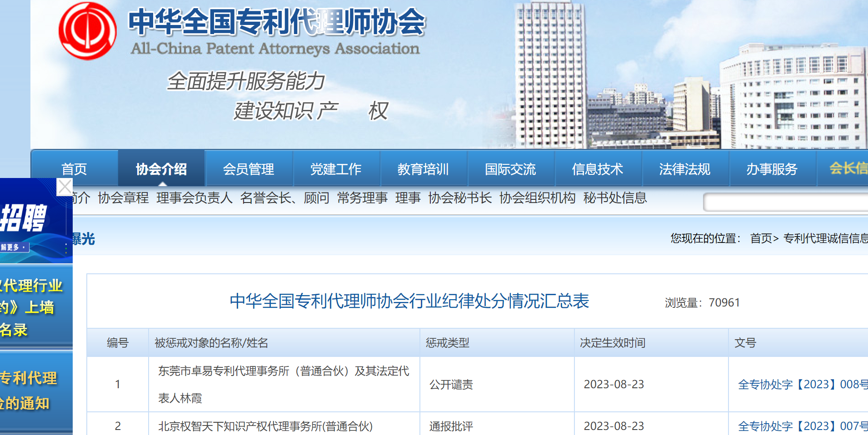Open the 国际交流 menu
This screenshot has height=435, width=868.
point(510,169)
